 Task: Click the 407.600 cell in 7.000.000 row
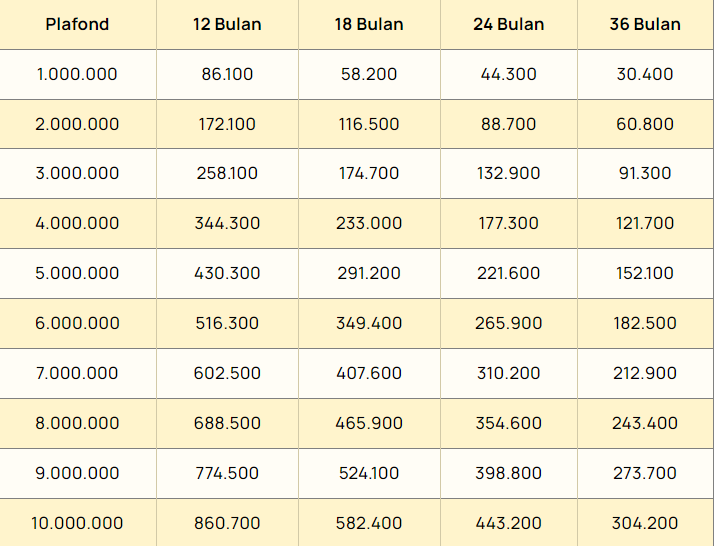pos(369,373)
